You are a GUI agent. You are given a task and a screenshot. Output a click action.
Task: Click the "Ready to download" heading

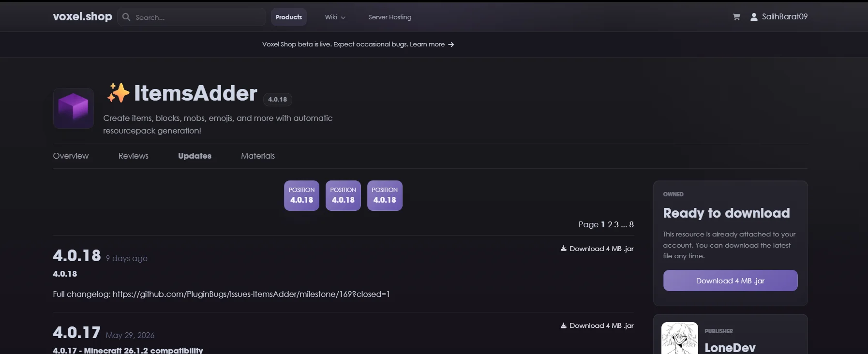726,213
